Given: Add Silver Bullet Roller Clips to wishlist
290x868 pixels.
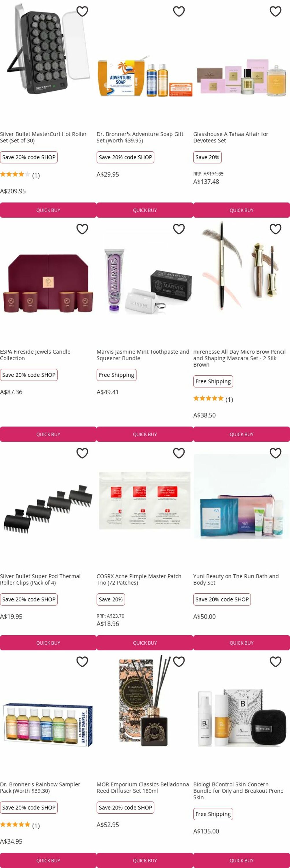Looking at the screenshot, I should [82, 453].
